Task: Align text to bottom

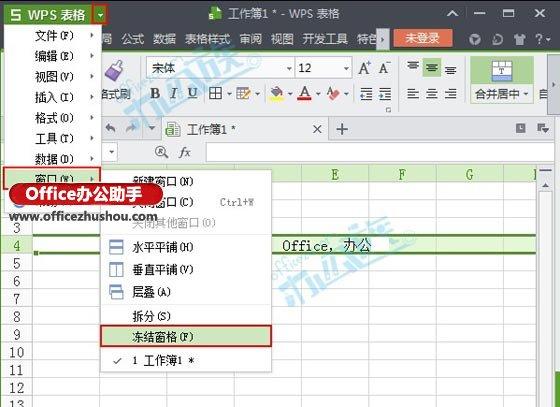Action: [x=451, y=69]
